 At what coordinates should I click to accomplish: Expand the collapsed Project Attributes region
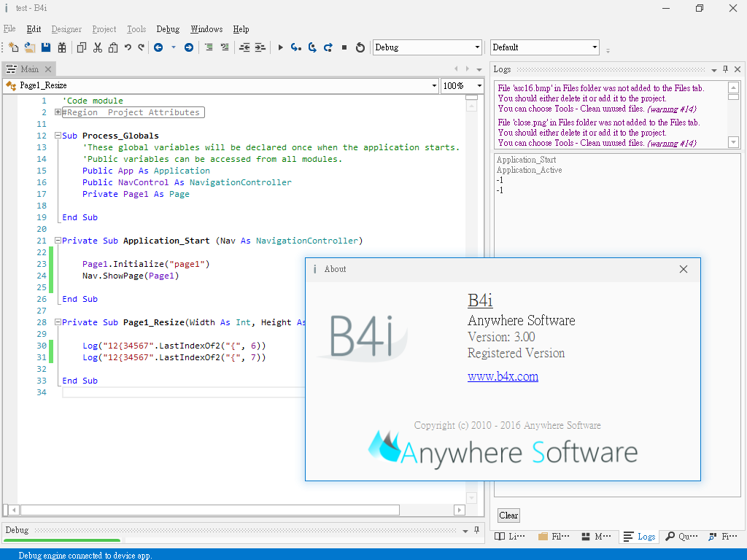click(x=58, y=112)
